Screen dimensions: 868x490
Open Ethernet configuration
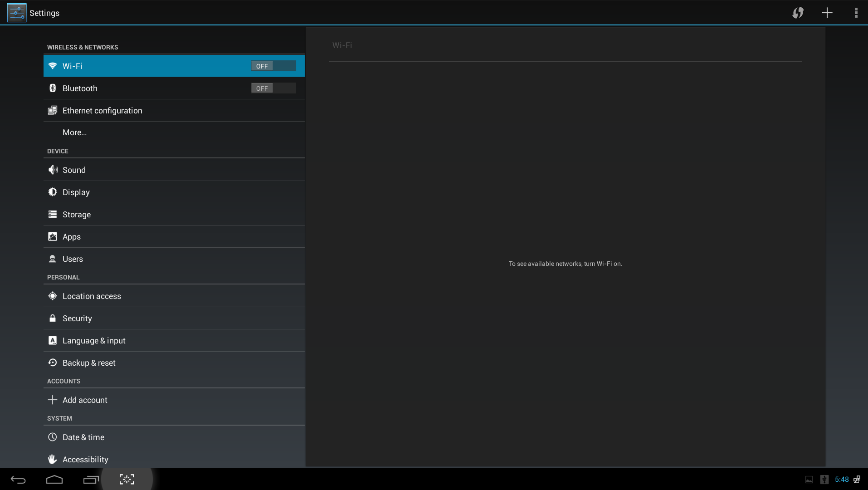174,110
